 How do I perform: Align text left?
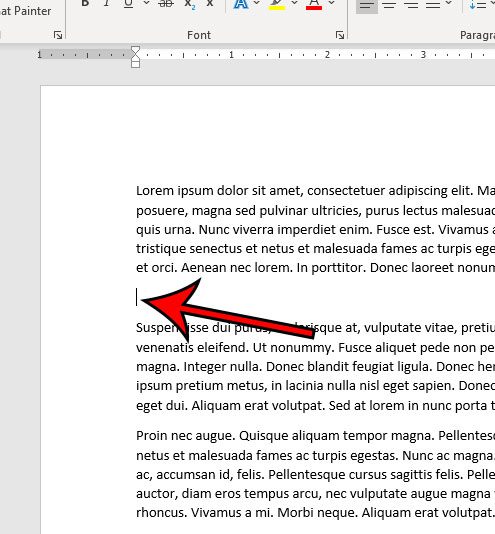[367, 5]
